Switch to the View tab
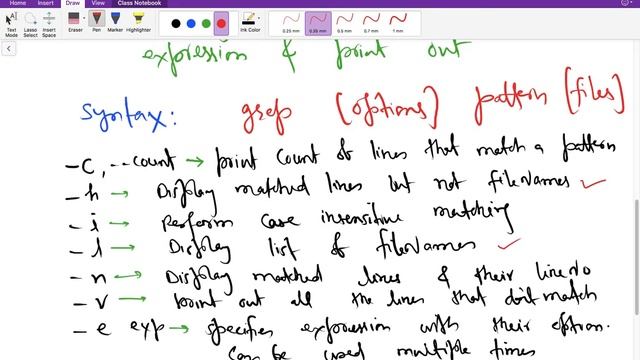This screenshot has height=360, width=640. (x=98, y=3)
